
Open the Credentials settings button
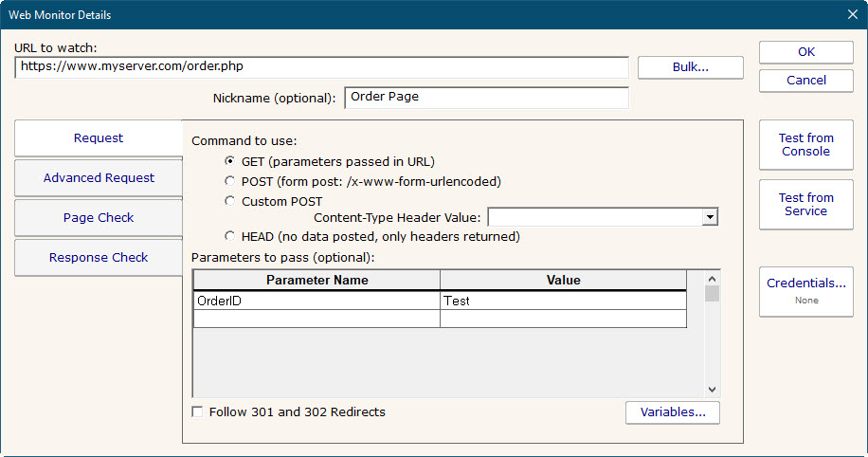coord(805,290)
